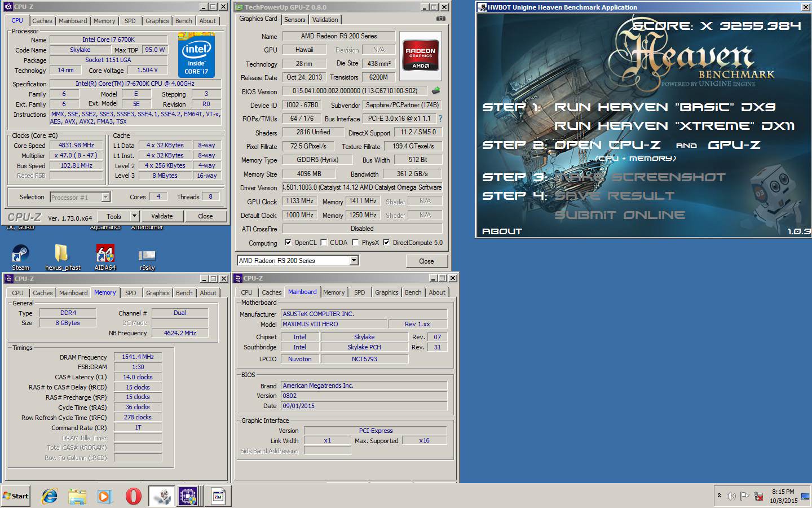The image size is (812, 508).
Task: Click Core Voltage 1.504 V value
Action: pyautogui.click(x=147, y=70)
